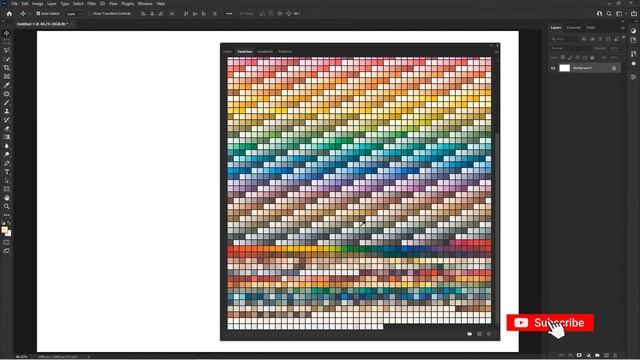Select the Eraser tool

pos(7,129)
